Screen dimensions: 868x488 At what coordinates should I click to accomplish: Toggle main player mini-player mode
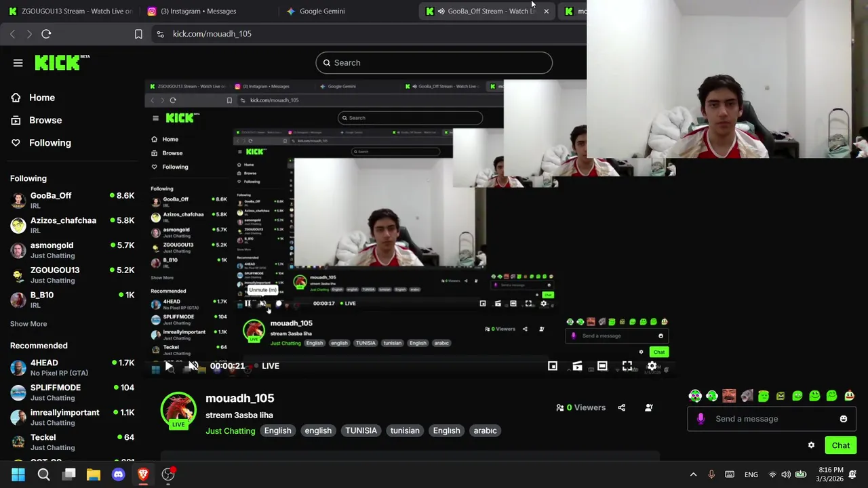click(x=553, y=366)
